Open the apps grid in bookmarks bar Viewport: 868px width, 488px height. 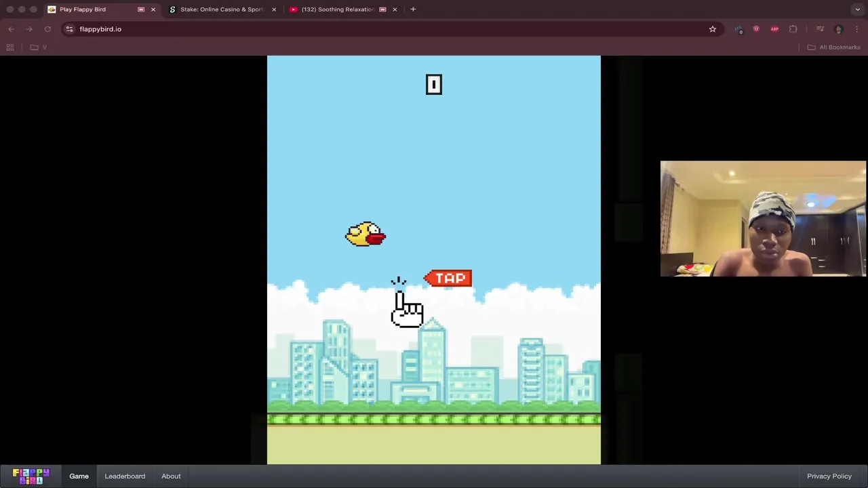[x=10, y=47]
